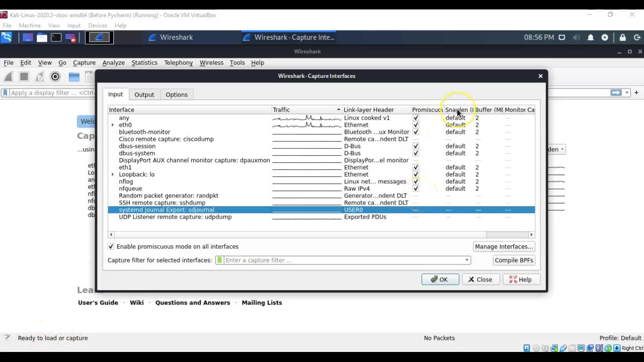Click the OK button in dialog
Screen dimensions: 644x362
point(440,280)
